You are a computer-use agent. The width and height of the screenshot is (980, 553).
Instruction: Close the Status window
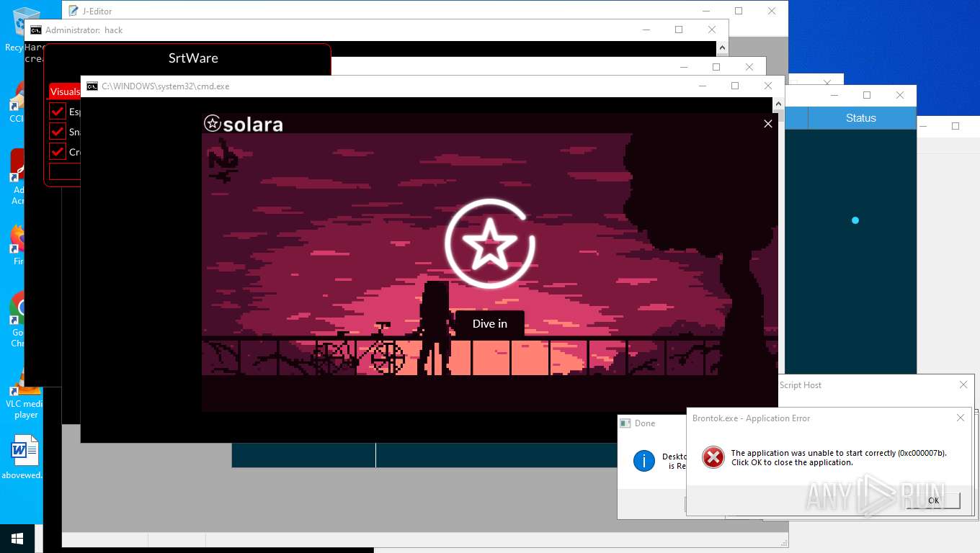900,95
